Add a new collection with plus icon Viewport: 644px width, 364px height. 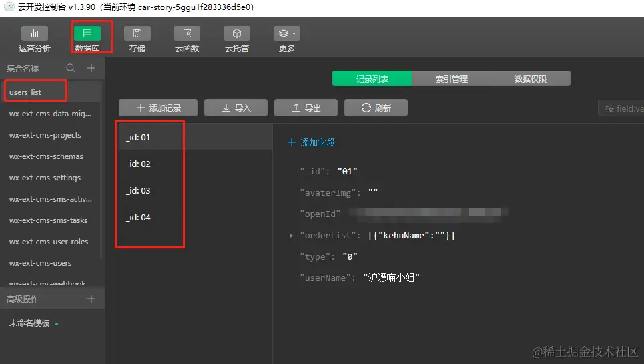tap(91, 68)
